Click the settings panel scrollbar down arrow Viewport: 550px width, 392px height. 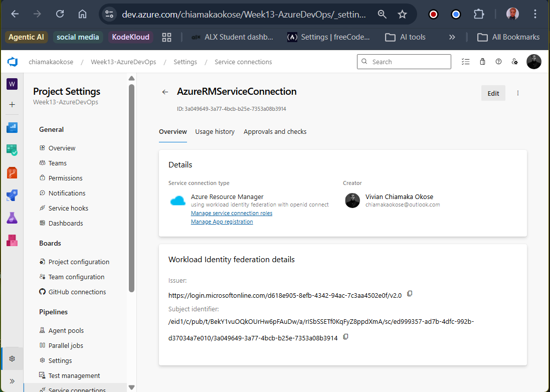point(131,387)
